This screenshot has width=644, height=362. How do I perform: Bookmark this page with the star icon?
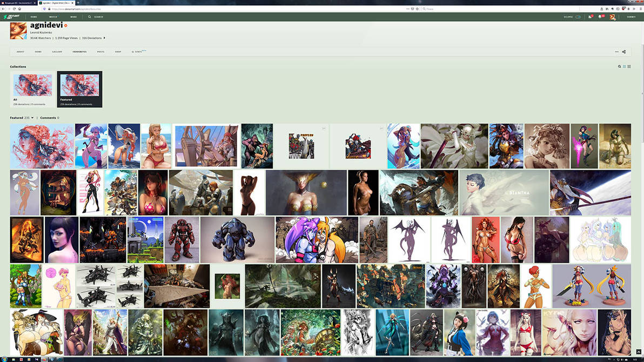click(x=417, y=9)
